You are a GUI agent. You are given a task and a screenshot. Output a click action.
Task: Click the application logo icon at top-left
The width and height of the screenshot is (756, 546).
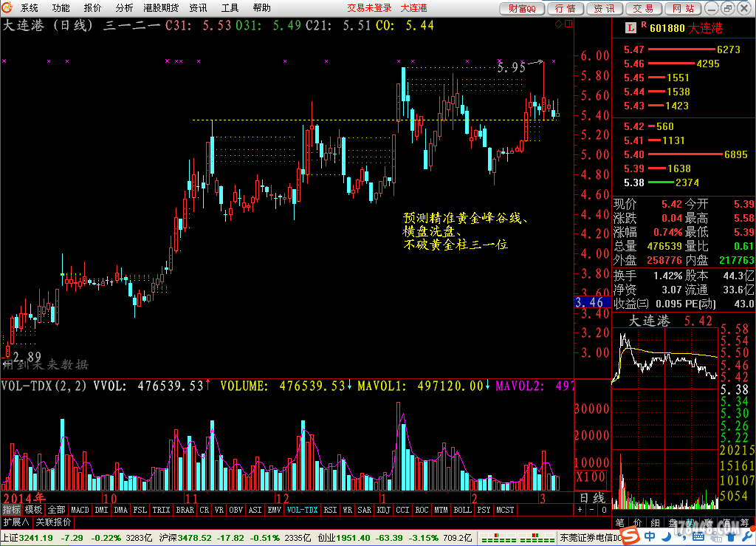click(x=7, y=7)
